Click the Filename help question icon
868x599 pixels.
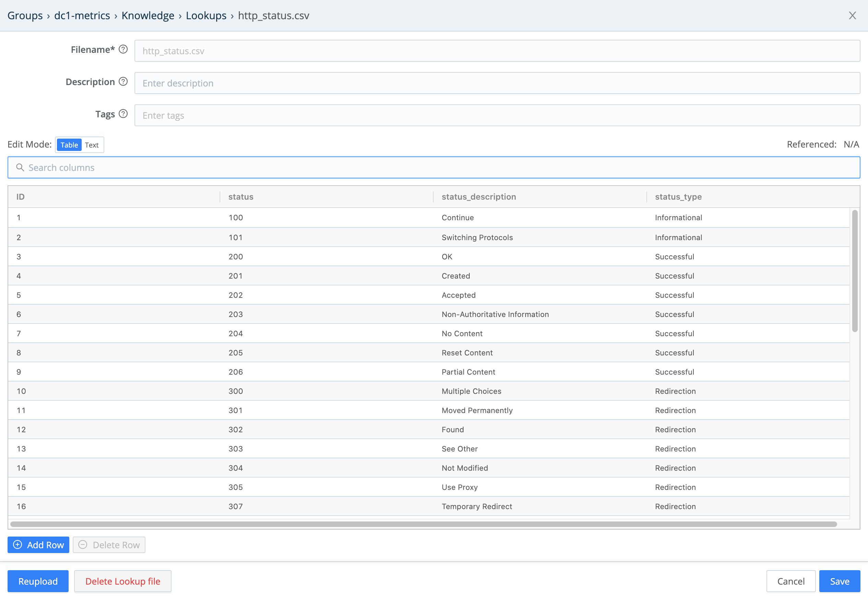click(x=123, y=49)
